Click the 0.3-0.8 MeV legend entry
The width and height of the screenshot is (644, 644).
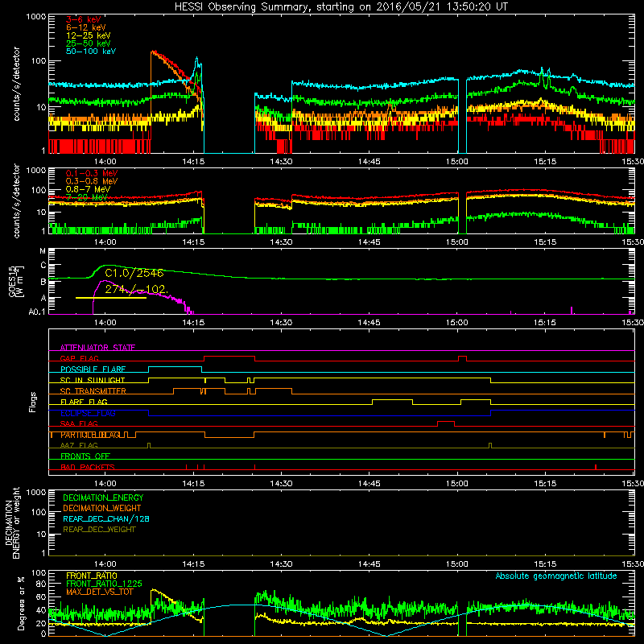coord(92,181)
